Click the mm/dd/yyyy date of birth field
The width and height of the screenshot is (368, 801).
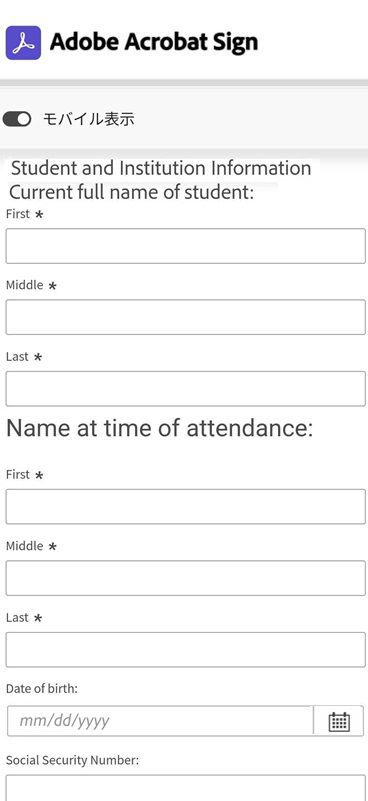pyautogui.click(x=160, y=721)
